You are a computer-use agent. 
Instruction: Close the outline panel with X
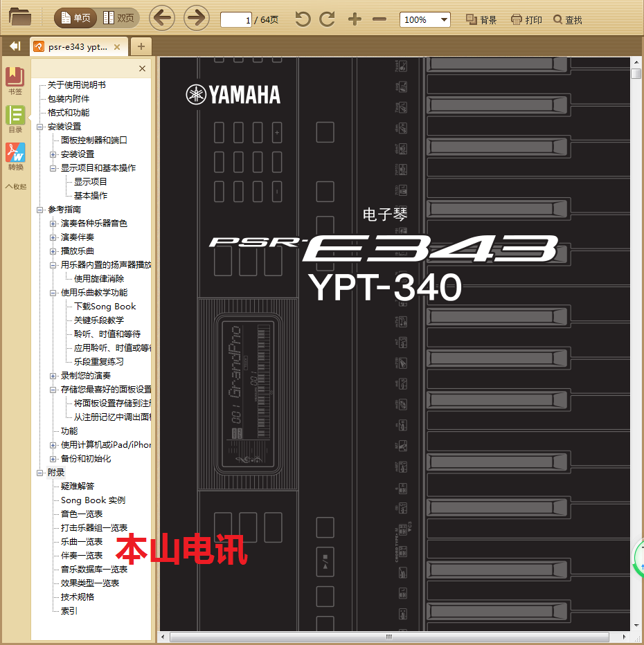(x=143, y=69)
